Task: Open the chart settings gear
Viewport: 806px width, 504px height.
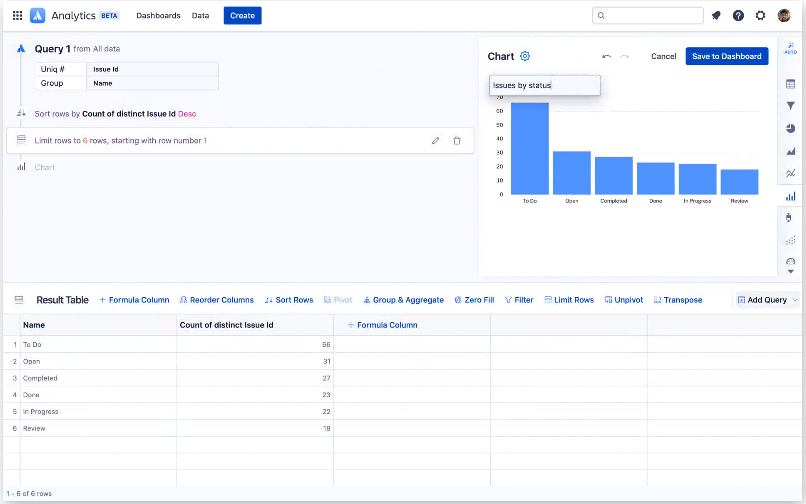Action: pyautogui.click(x=525, y=57)
